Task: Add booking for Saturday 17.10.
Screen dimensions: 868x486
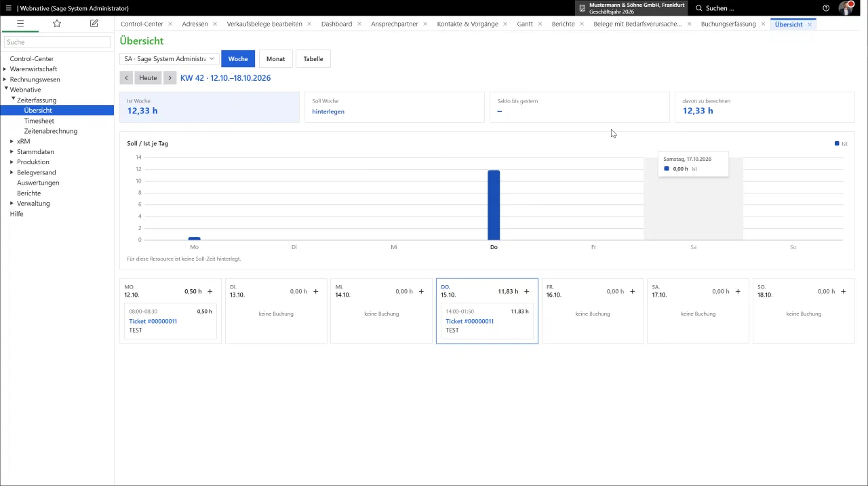Action: click(738, 291)
